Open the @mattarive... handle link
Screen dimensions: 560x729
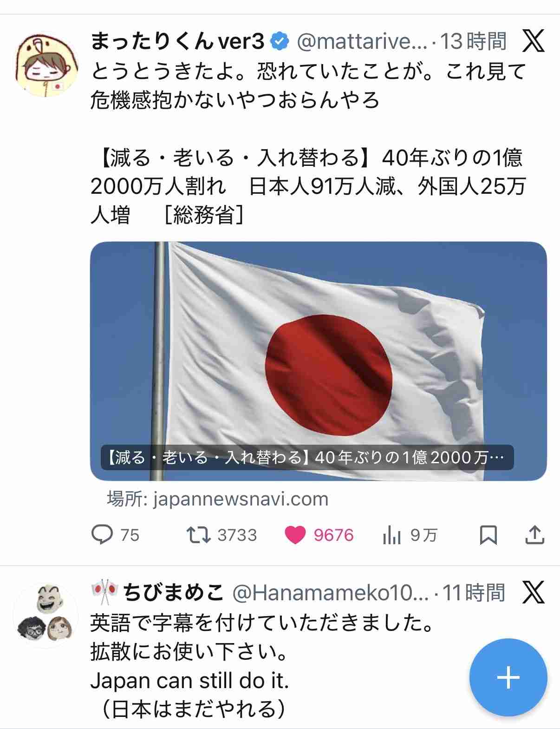[x=362, y=42]
